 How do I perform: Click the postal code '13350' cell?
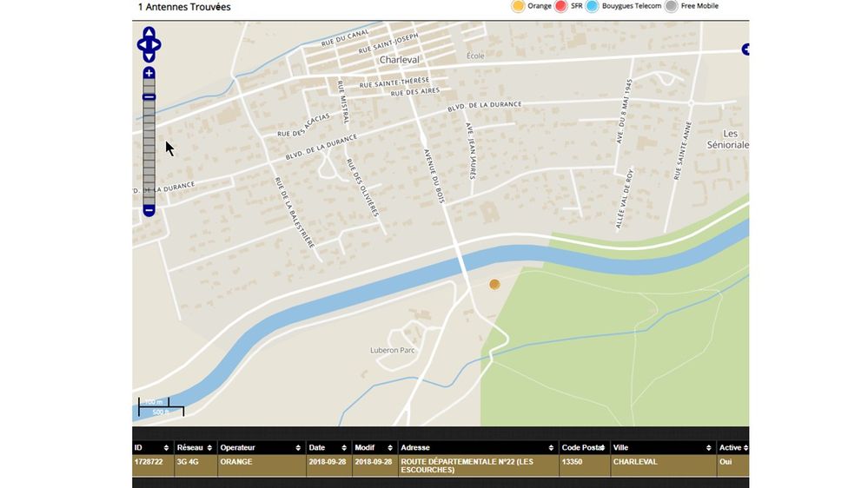[x=584, y=465]
